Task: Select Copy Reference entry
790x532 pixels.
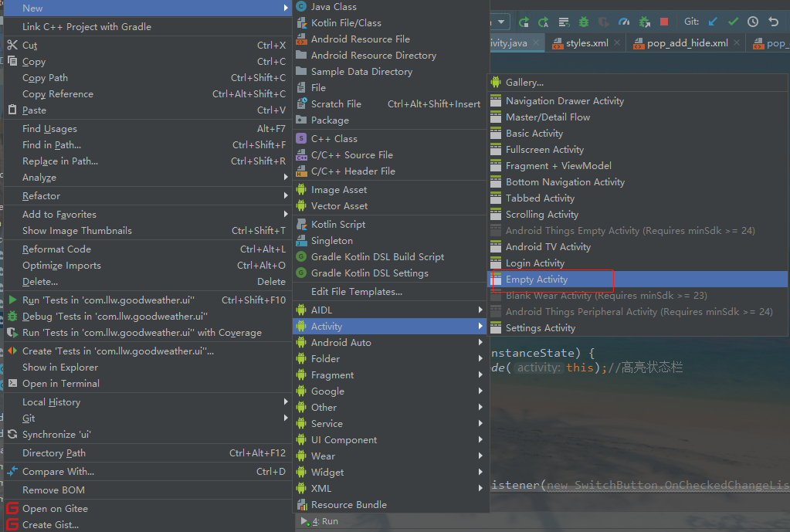Action: pyautogui.click(x=147, y=93)
